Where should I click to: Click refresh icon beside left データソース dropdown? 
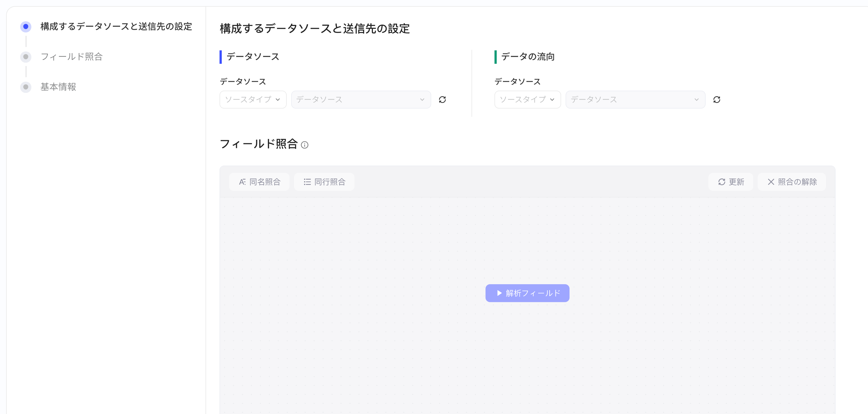(x=442, y=100)
